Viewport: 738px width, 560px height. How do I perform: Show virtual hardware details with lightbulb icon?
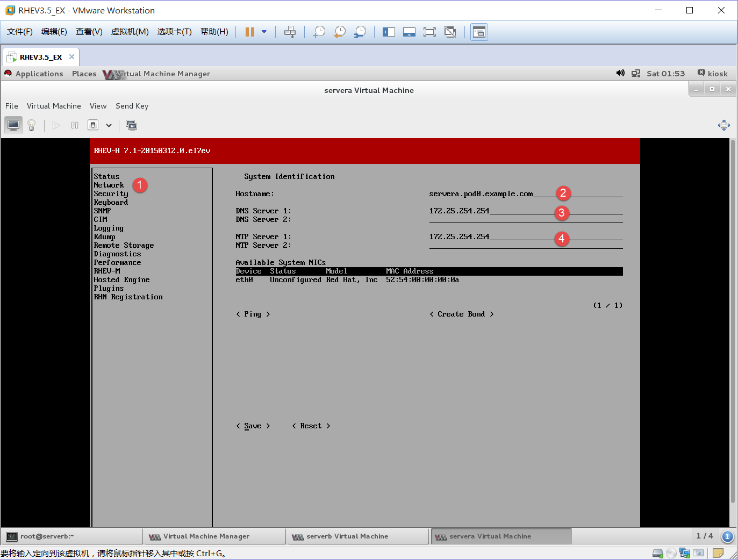[x=32, y=125]
